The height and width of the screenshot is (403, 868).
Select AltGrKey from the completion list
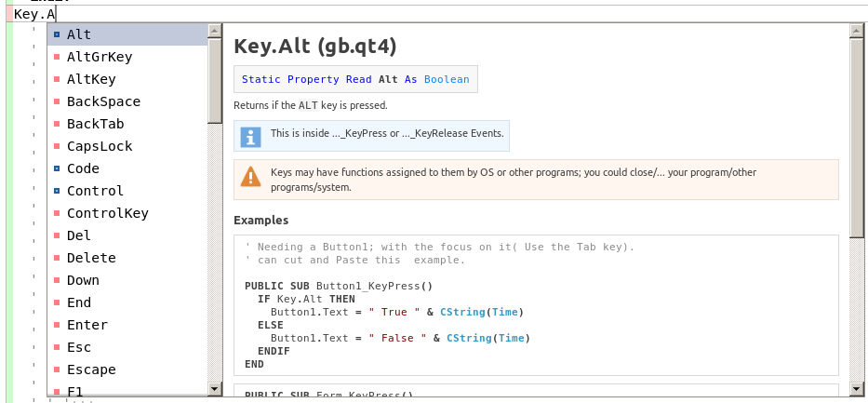(x=99, y=57)
